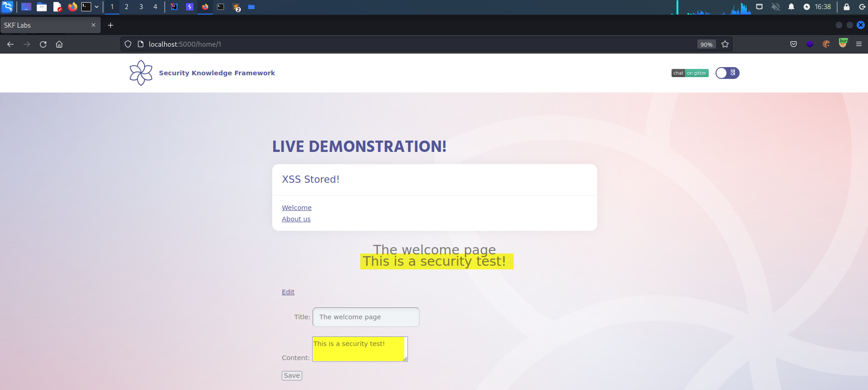868x390 pixels.
Task: Click the 'LIVE DEMONSTRATION!' heading
Action: coord(359,146)
